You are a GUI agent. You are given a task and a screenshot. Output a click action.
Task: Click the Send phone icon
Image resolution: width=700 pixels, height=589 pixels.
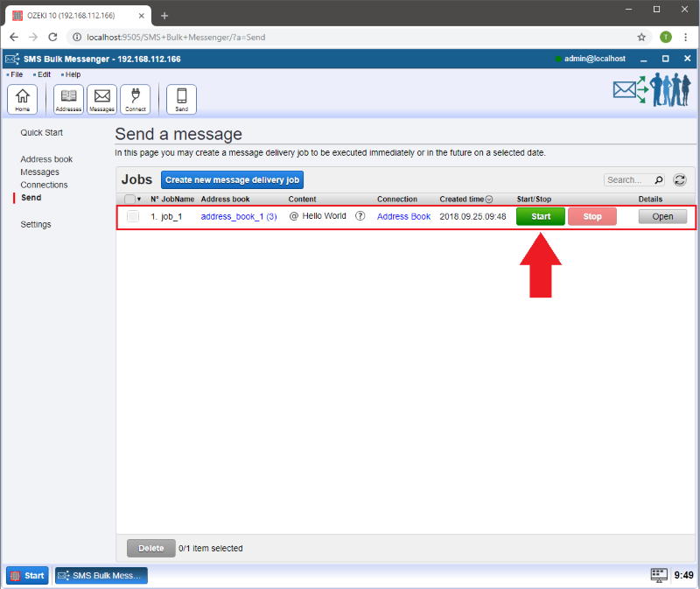point(181,99)
